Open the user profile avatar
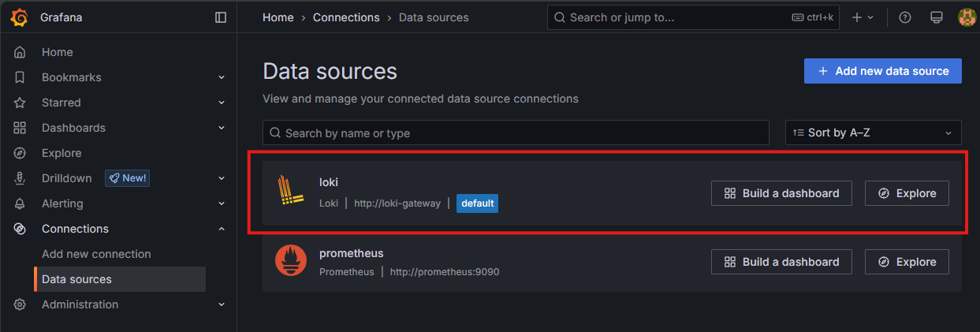This screenshot has width=980, height=332. tap(966, 17)
